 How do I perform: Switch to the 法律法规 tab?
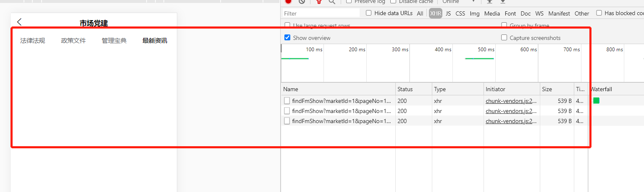click(x=32, y=41)
